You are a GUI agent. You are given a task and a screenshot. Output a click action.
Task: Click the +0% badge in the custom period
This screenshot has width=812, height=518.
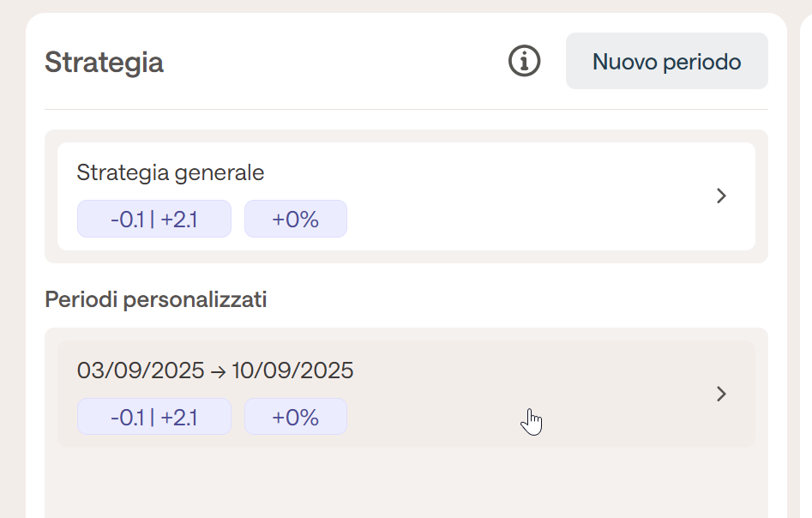click(296, 417)
